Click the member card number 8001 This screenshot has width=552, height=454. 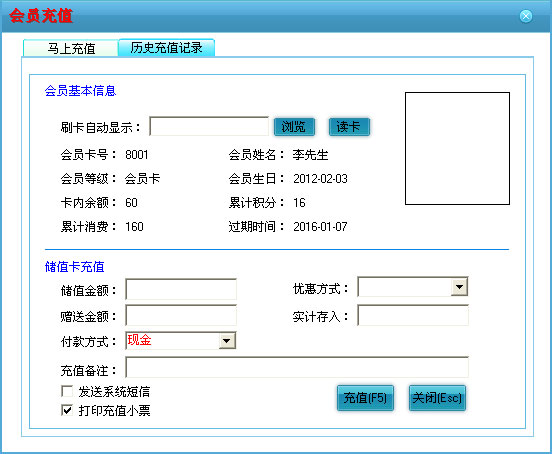coord(137,155)
